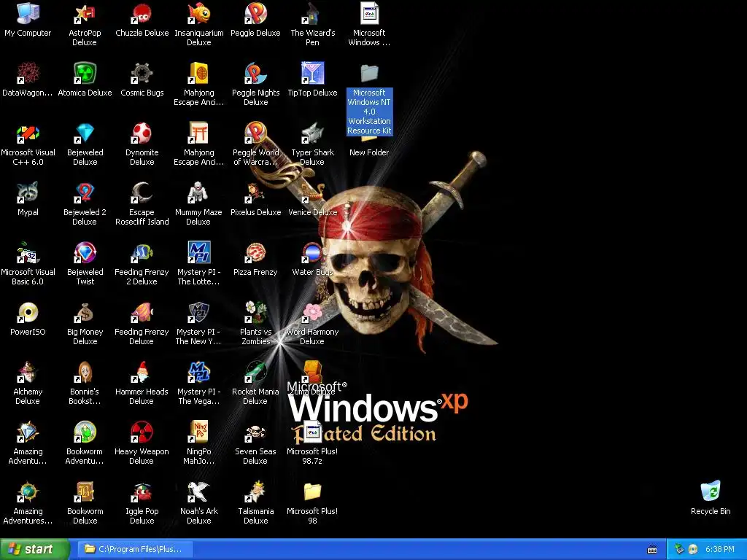
Task: Select the Insaniquarium Deluxe shortcut
Action: click(x=198, y=13)
